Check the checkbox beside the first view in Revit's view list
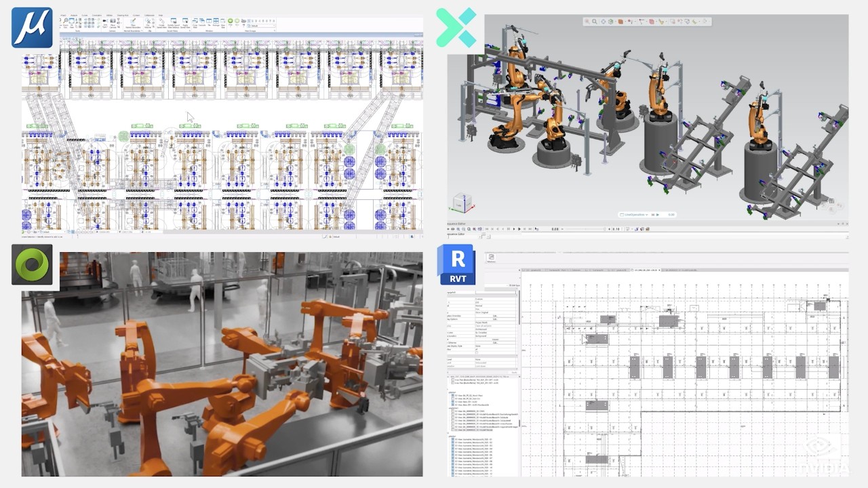 coord(452,379)
